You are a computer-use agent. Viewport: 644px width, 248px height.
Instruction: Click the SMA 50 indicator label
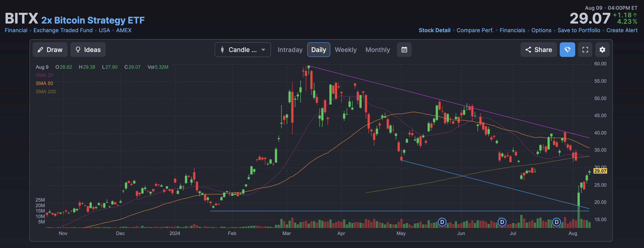(x=44, y=83)
